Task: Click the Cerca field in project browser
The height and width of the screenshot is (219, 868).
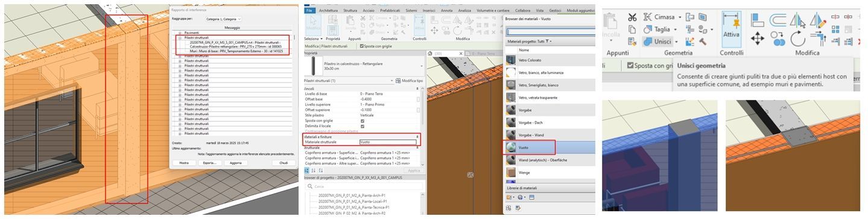Action: [x=364, y=186]
